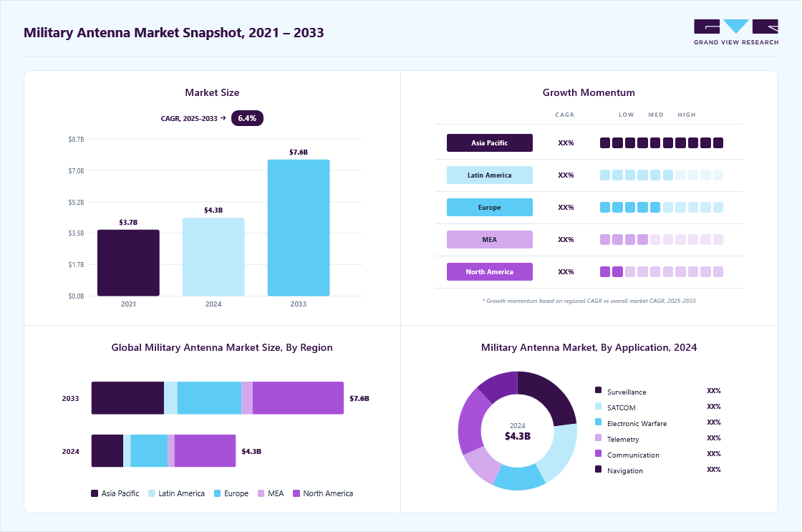Image resolution: width=802 pixels, height=532 pixels.
Task: Click the 'Military Antenna Market Snapshot' heading
Action: click(174, 33)
